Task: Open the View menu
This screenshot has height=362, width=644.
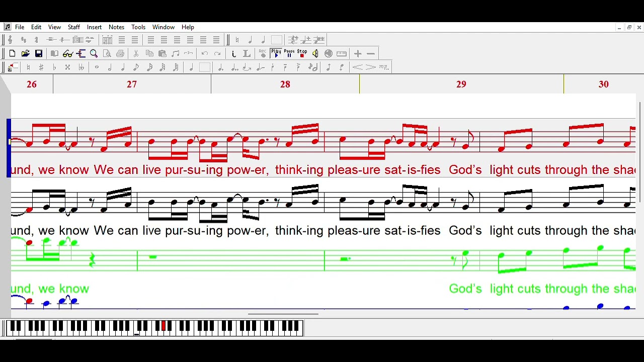Action: pyautogui.click(x=54, y=27)
